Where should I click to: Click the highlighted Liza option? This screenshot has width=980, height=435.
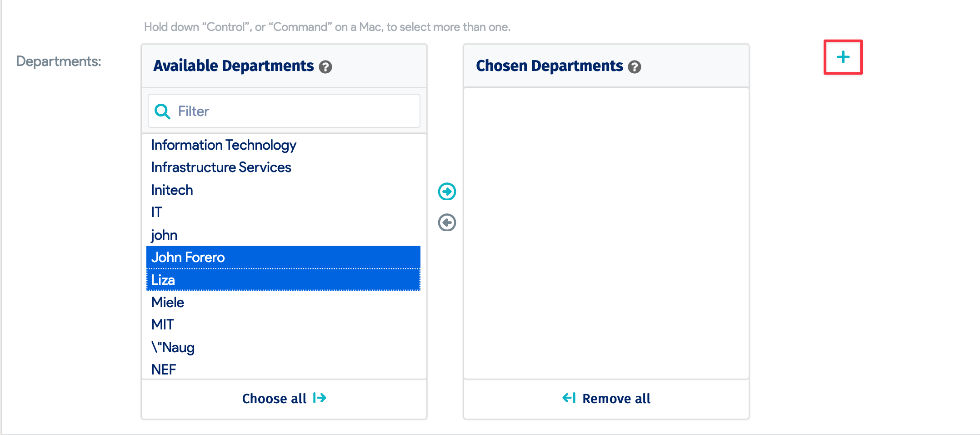click(x=163, y=280)
